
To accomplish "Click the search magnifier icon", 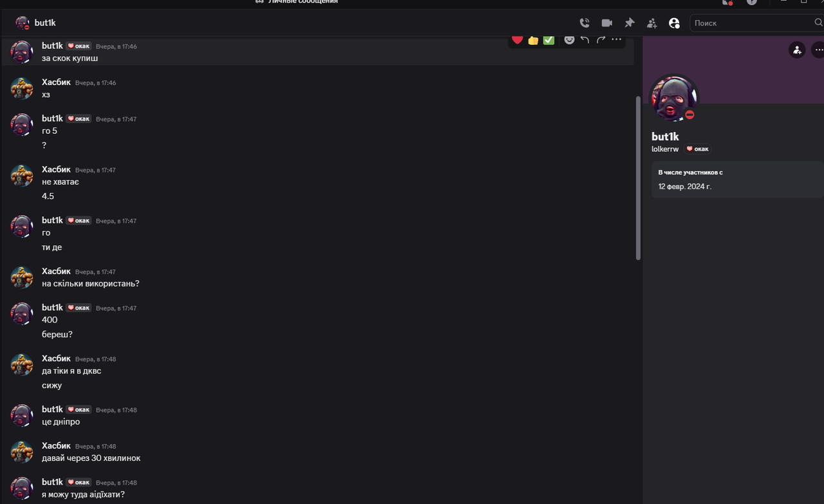I will (x=818, y=23).
